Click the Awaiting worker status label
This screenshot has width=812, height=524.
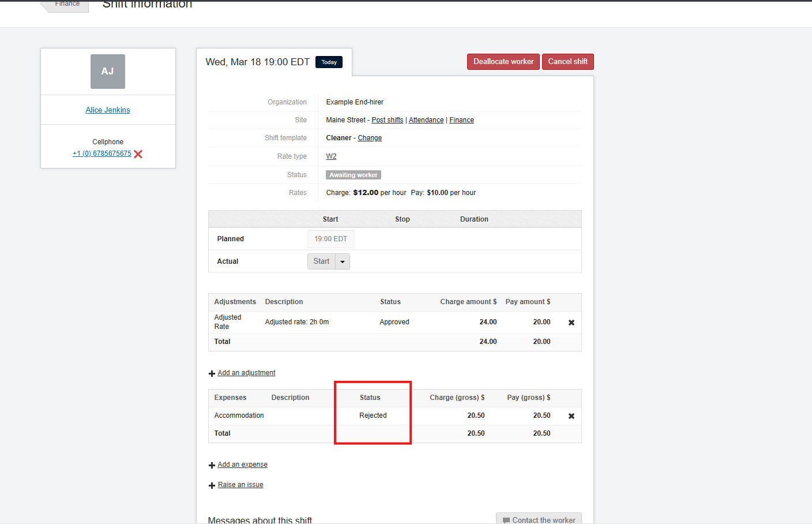(x=353, y=174)
